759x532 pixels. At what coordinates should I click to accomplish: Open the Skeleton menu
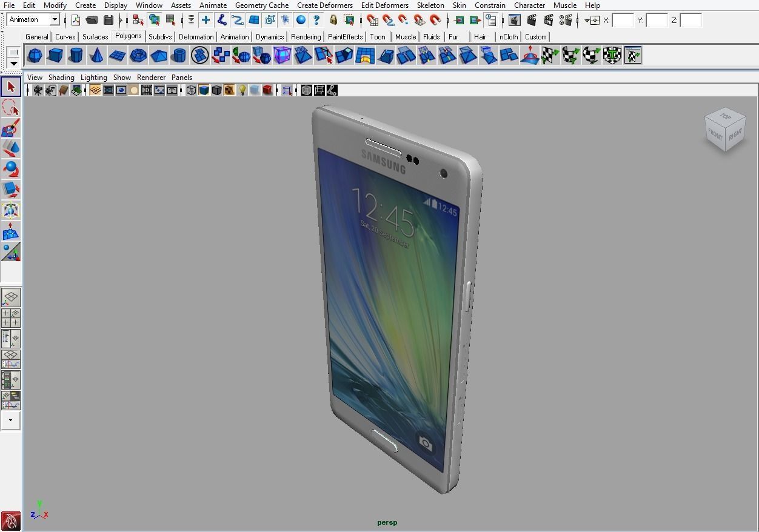430,5
